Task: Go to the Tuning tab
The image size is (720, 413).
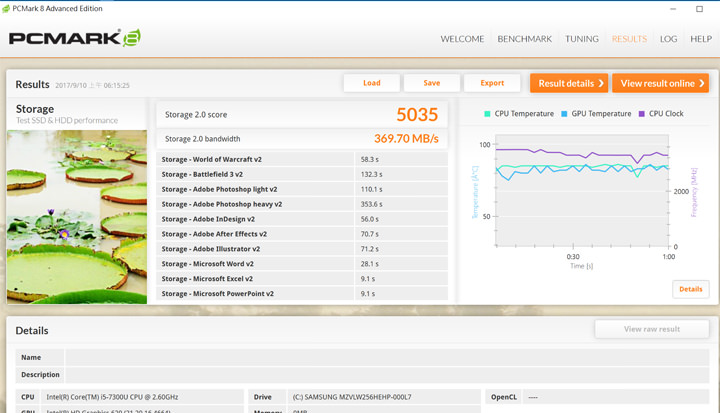Action: tap(582, 39)
